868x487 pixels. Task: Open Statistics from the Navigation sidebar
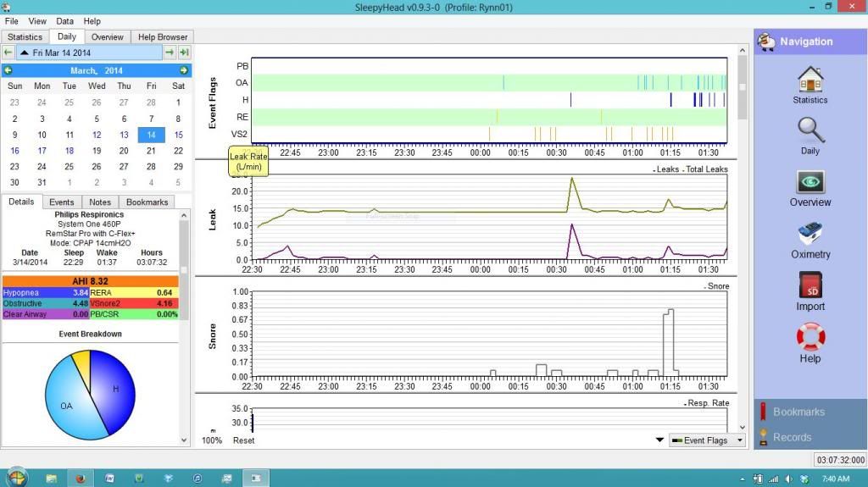810,84
